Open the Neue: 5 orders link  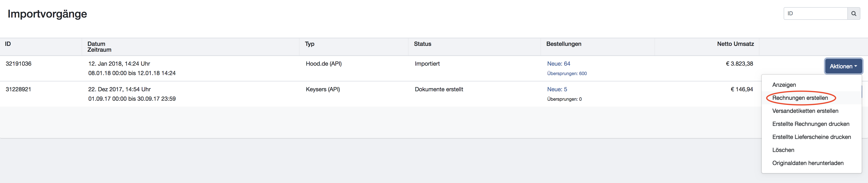(x=557, y=89)
